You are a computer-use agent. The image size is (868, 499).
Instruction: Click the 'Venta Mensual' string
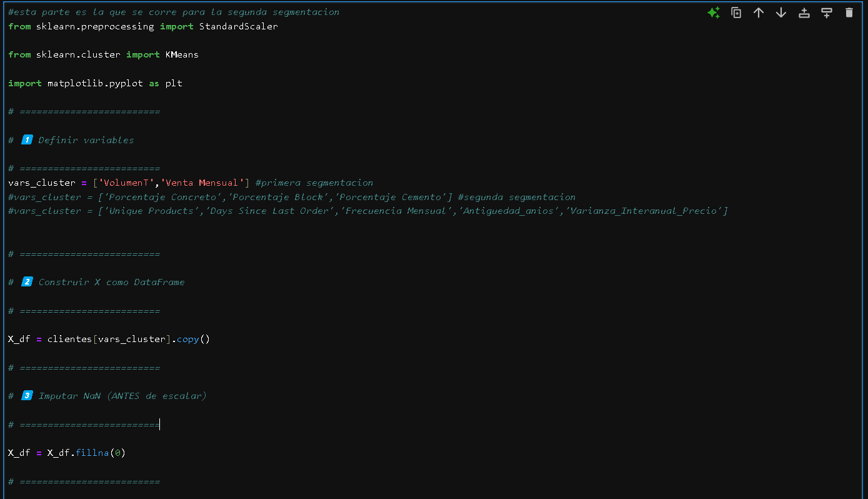(202, 183)
